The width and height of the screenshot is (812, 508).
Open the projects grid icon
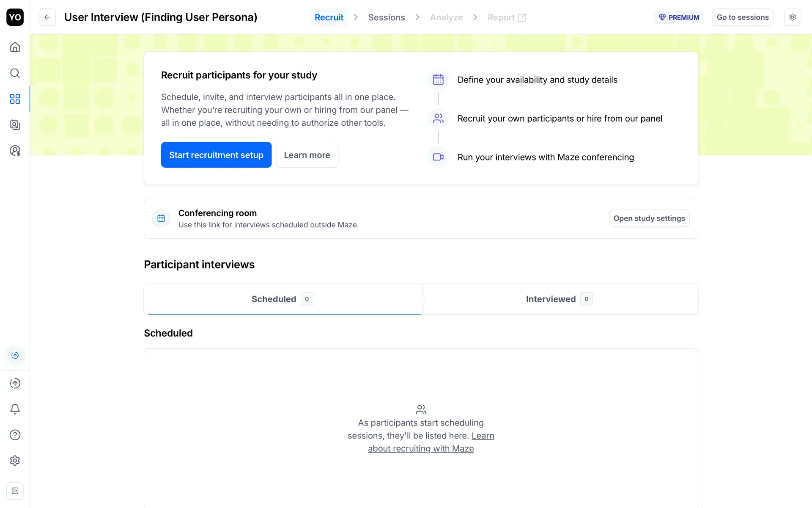15,99
